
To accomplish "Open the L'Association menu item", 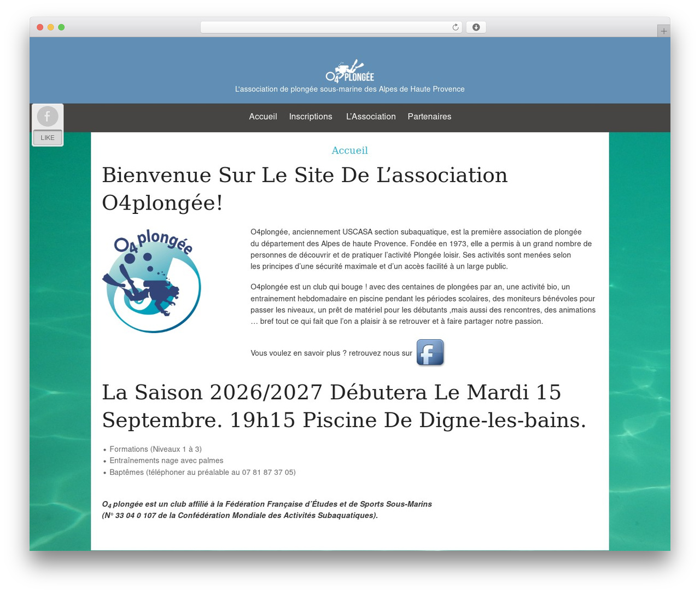I will pos(371,117).
